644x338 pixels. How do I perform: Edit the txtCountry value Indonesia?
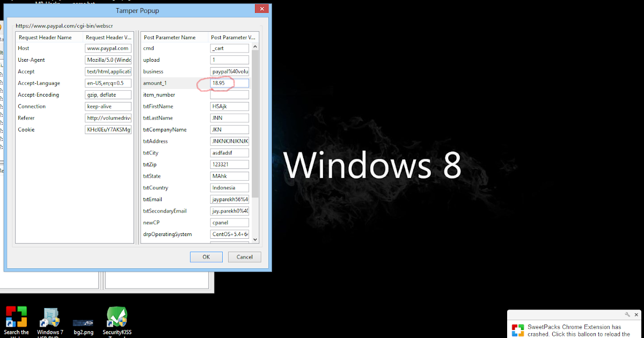[x=229, y=188]
